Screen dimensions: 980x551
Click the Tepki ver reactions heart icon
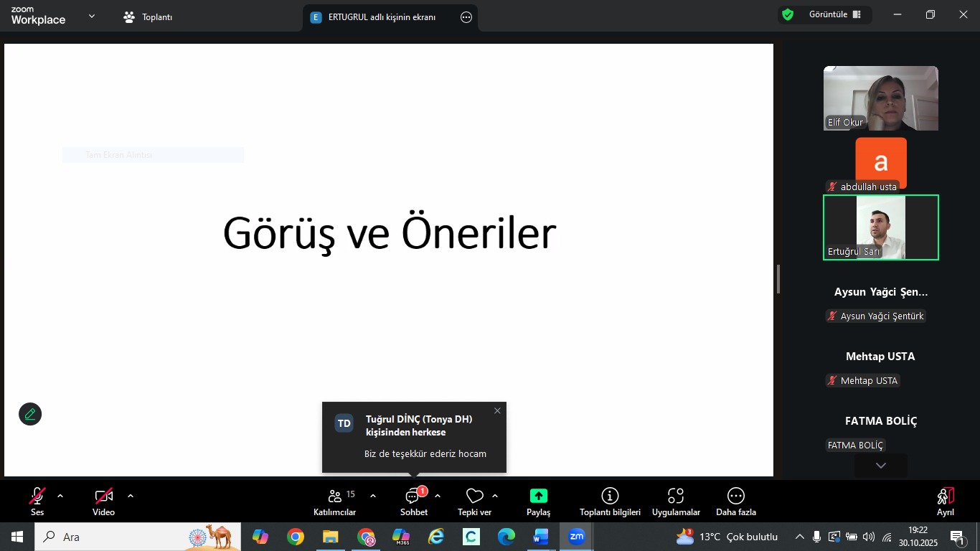(474, 496)
